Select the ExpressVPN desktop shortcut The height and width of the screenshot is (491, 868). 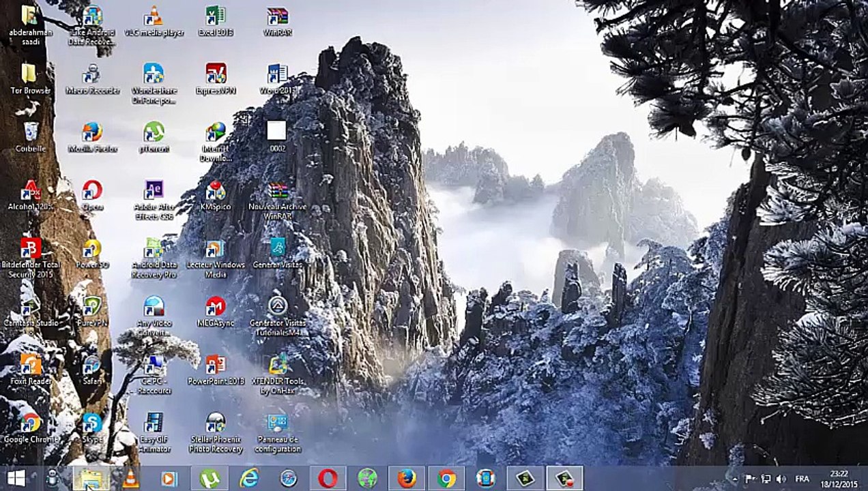click(x=216, y=78)
